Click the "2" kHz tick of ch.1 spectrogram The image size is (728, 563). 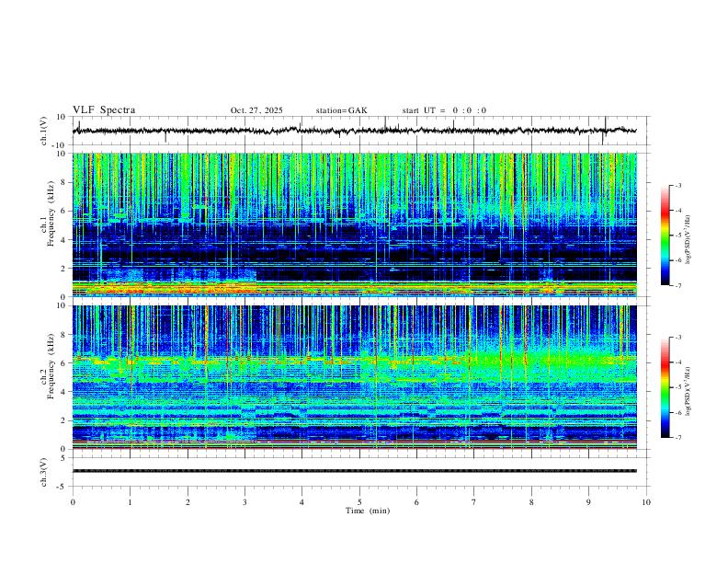63,268
